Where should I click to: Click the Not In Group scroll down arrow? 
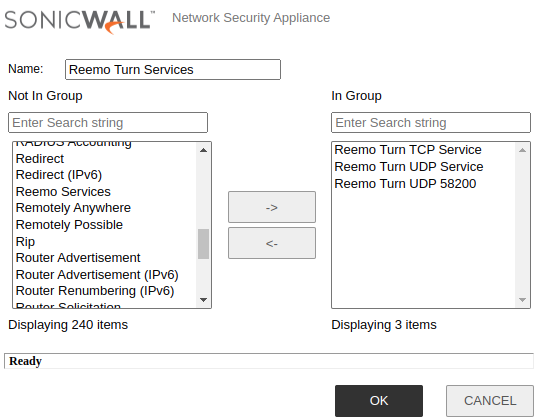204,300
